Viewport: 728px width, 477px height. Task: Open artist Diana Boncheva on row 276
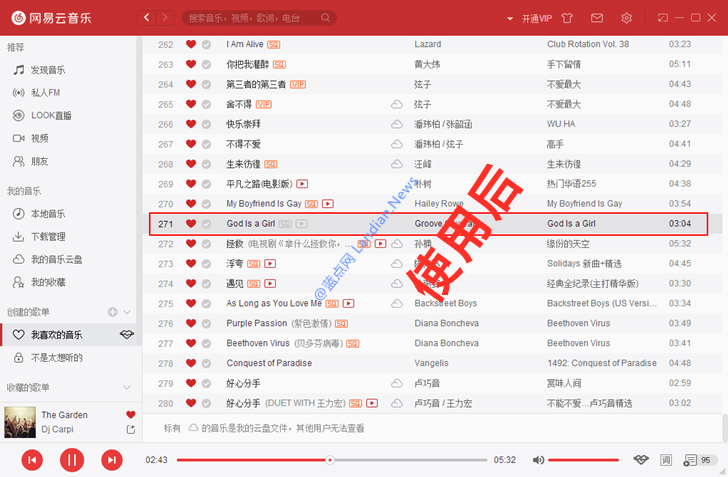coord(447,323)
